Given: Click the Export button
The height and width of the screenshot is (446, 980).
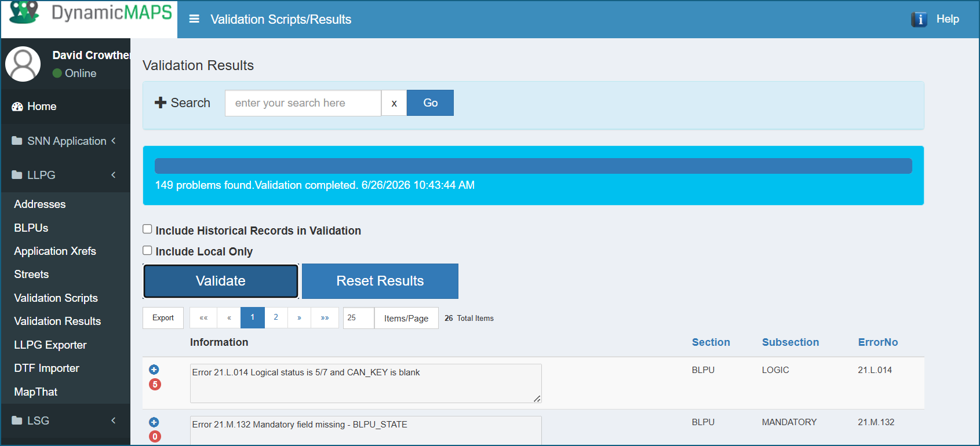Looking at the screenshot, I should pyautogui.click(x=163, y=318).
